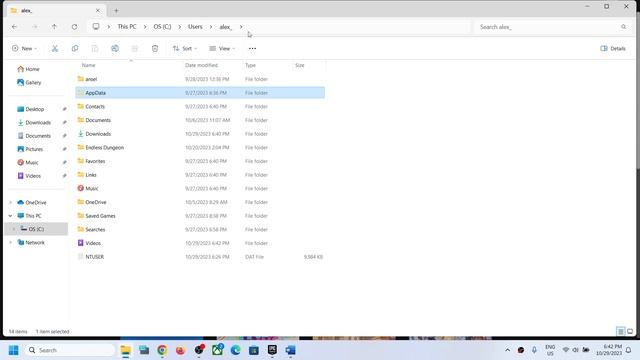Go up one folder level
Image resolution: width=640 pixels, height=360 pixels.
tap(54, 27)
